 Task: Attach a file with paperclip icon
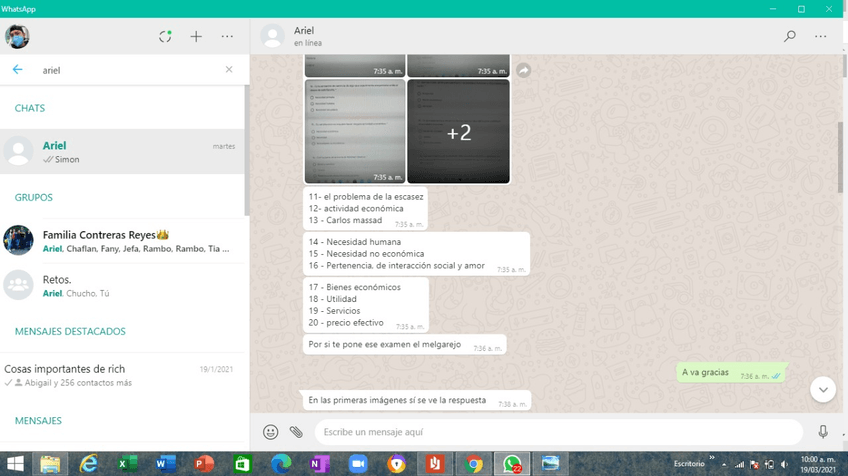296,432
